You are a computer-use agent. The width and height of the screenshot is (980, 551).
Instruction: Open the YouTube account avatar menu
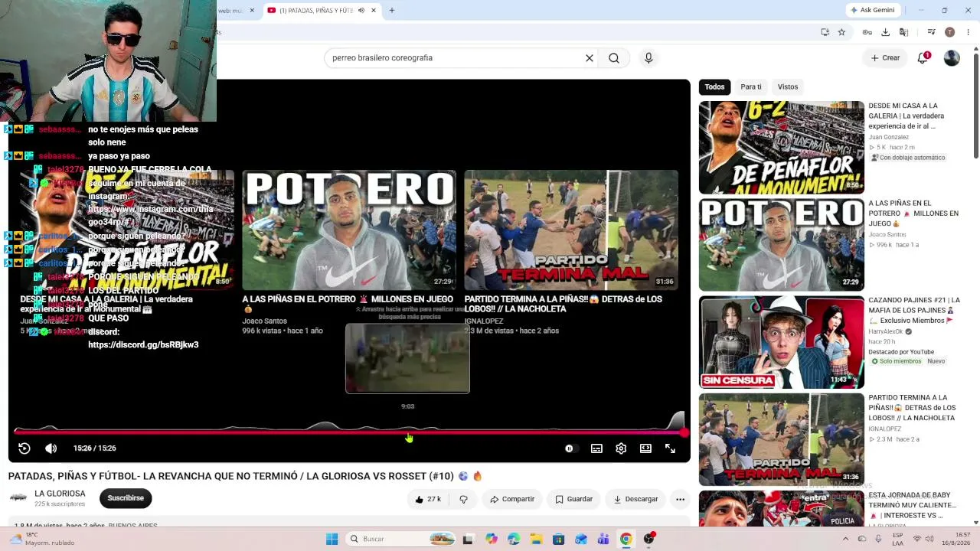(952, 58)
